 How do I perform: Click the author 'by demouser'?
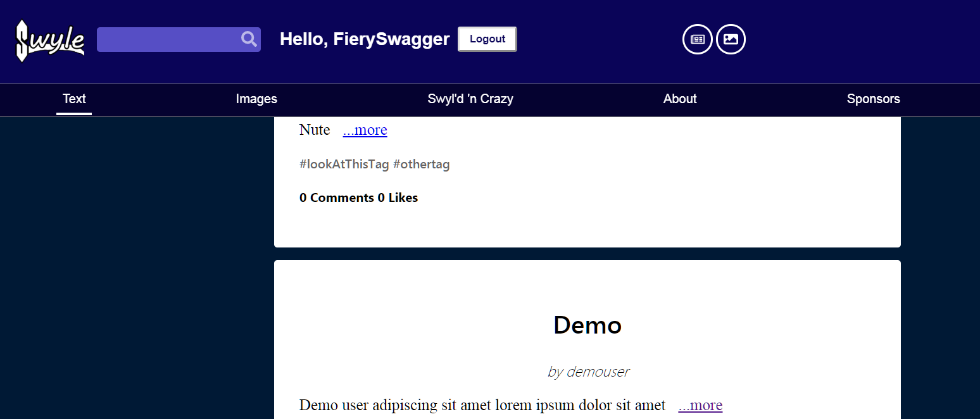point(587,372)
